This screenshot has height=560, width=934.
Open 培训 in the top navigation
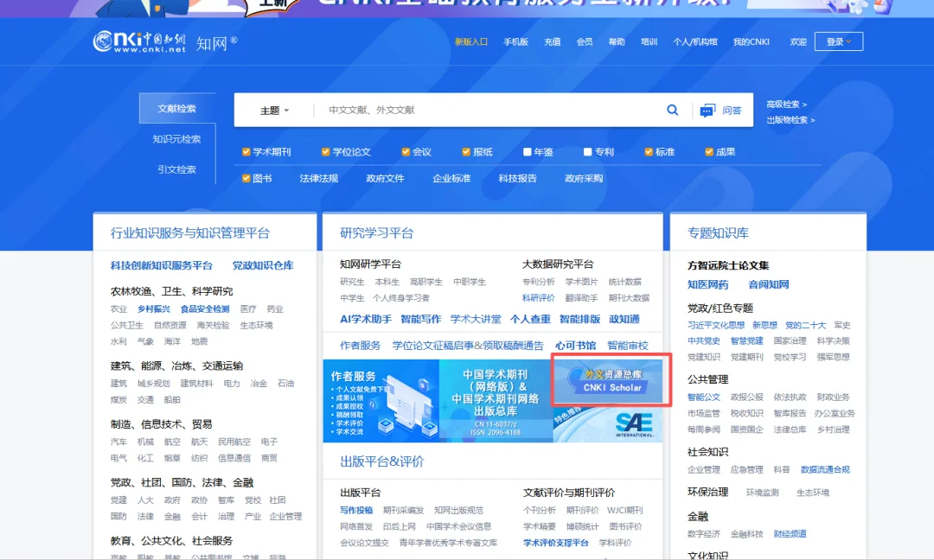(x=649, y=41)
